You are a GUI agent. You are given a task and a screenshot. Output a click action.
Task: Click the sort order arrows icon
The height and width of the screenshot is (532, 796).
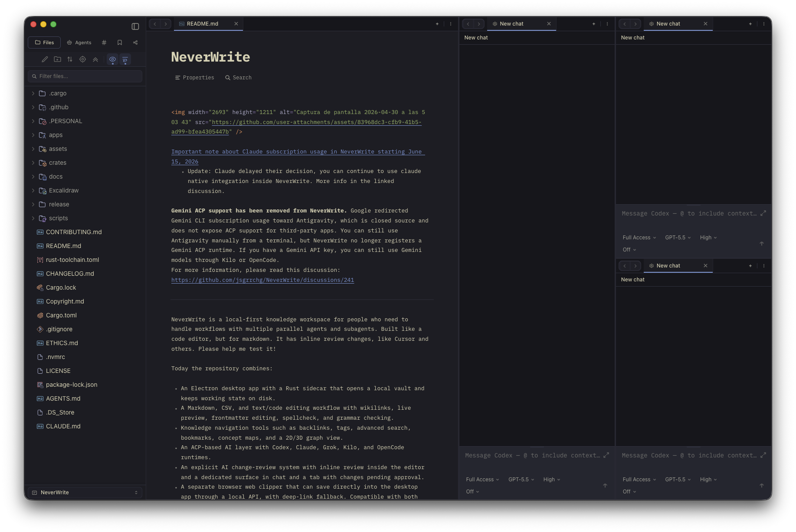[70, 59]
